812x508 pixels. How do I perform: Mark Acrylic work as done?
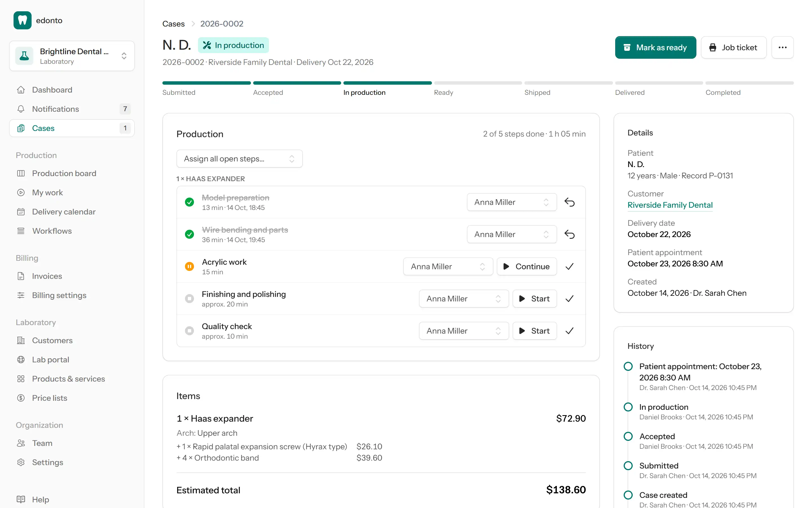[x=570, y=266]
